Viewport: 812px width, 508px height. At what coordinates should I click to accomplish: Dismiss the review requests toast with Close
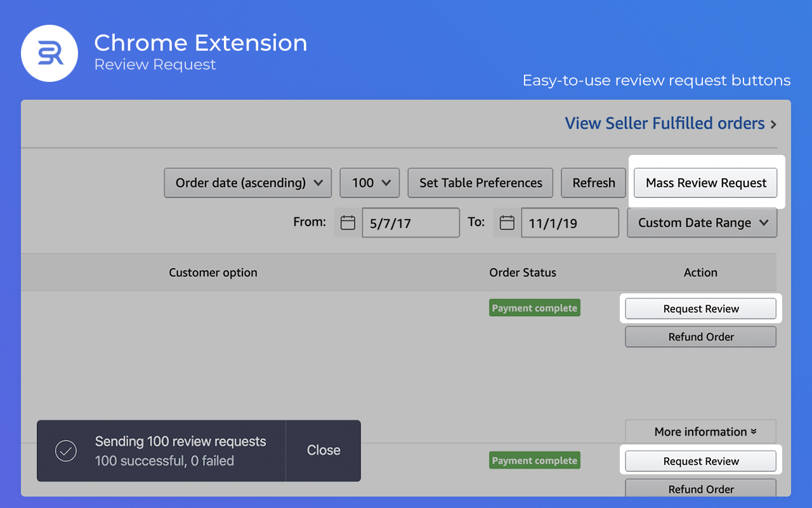324,450
